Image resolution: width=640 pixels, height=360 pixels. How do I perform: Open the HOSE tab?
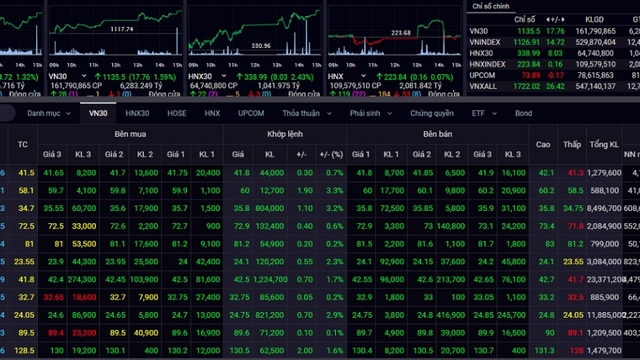click(x=177, y=113)
